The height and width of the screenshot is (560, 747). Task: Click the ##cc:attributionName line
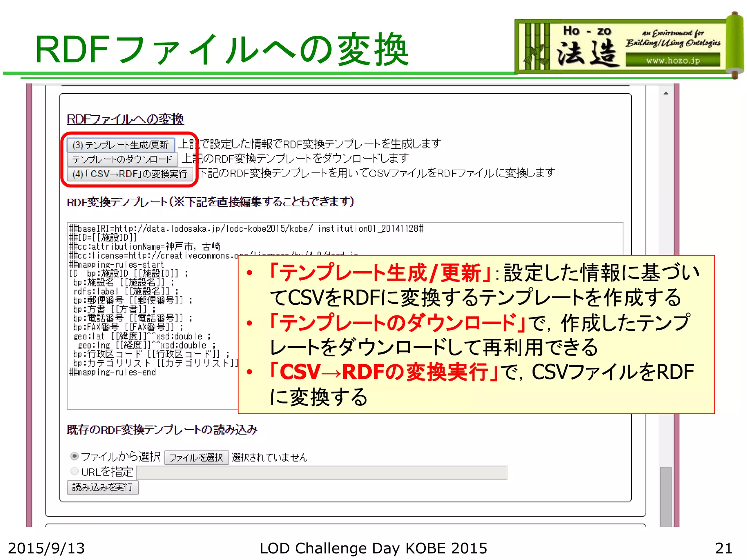pyautogui.click(x=145, y=246)
